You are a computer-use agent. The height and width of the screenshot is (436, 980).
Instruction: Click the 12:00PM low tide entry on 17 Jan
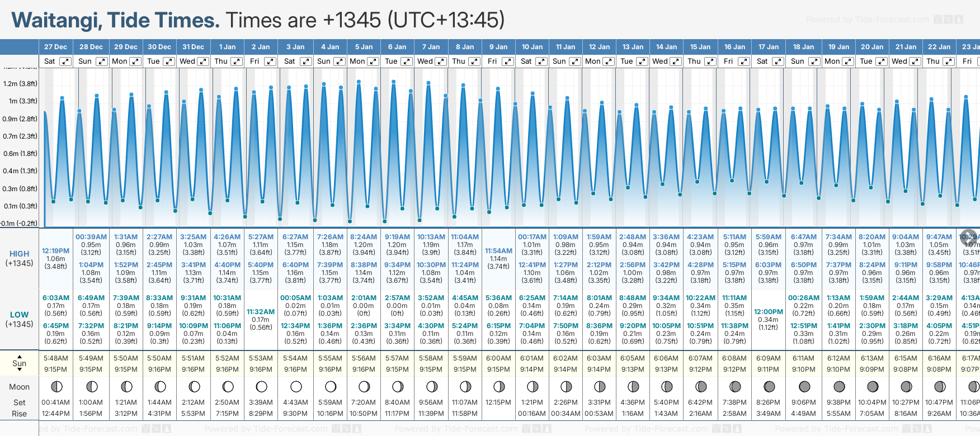768,312
